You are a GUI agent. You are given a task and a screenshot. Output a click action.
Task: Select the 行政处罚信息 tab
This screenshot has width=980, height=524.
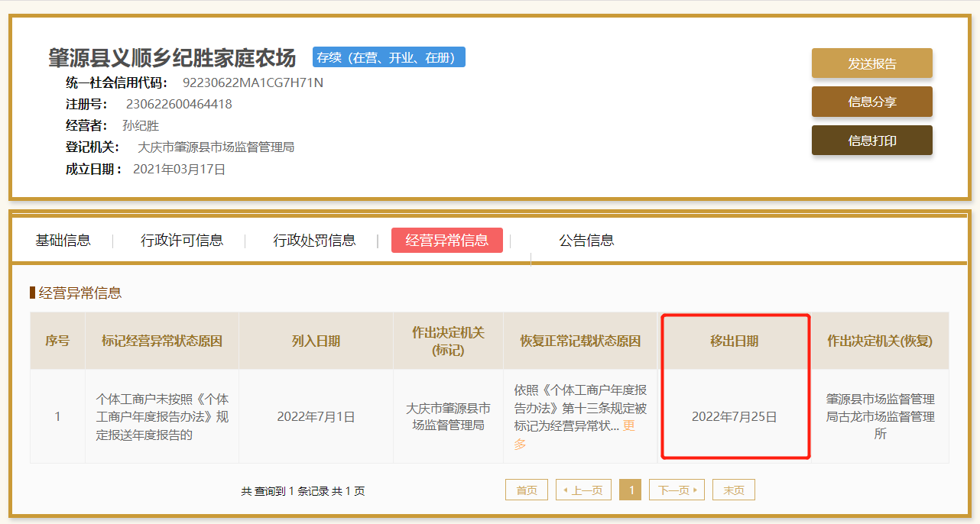[314, 241]
